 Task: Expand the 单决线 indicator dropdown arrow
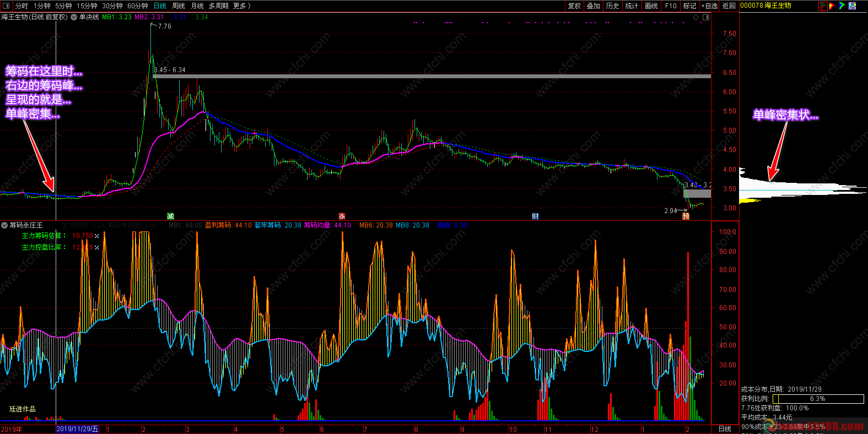point(75,17)
